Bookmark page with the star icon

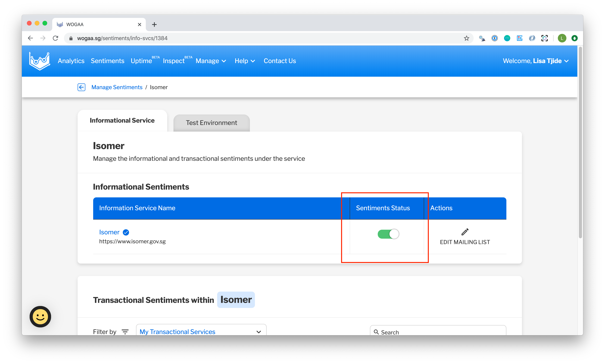(x=466, y=38)
